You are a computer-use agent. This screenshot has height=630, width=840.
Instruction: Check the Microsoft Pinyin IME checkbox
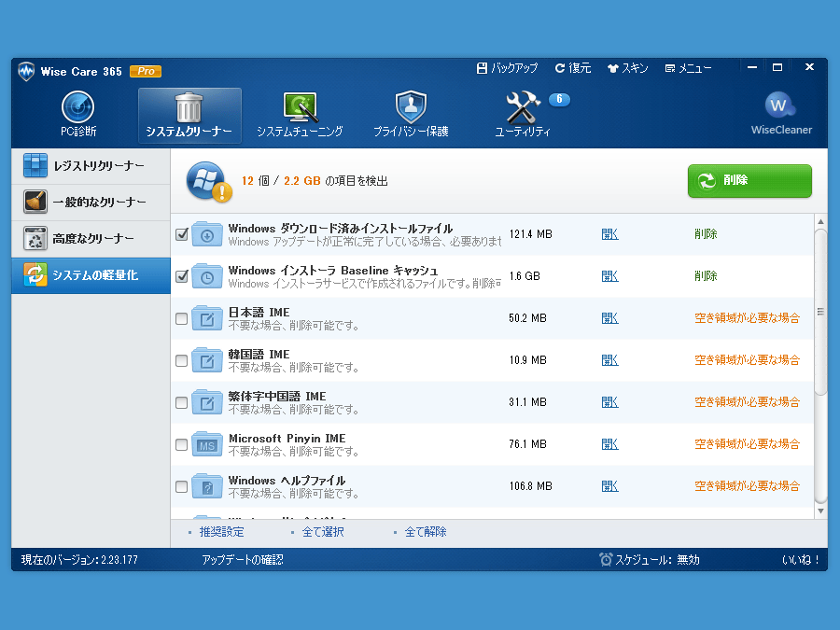(x=182, y=444)
